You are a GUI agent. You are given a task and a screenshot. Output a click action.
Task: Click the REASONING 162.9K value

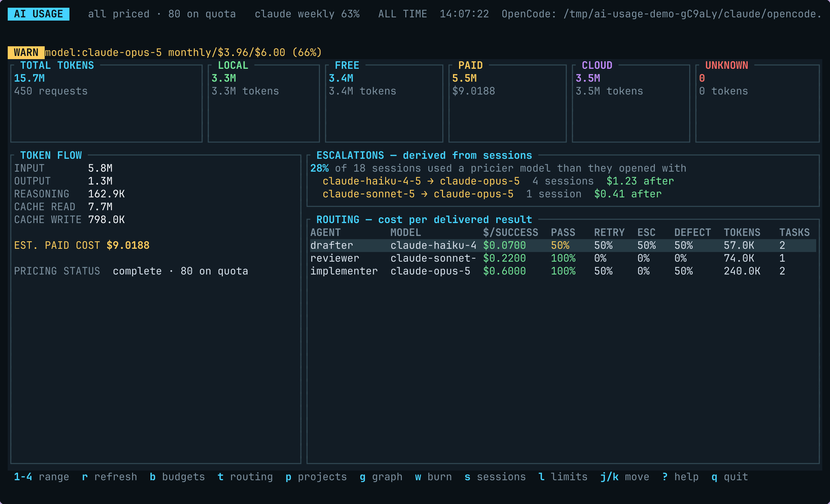[x=106, y=194]
